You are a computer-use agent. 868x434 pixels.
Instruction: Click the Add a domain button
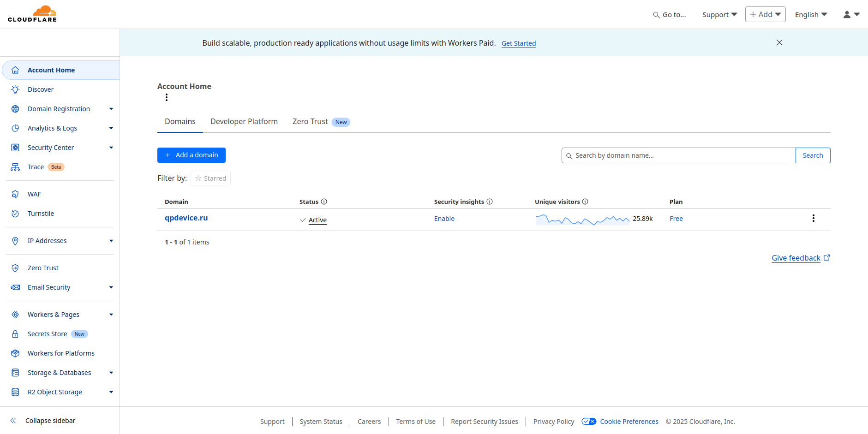tap(192, 155)
